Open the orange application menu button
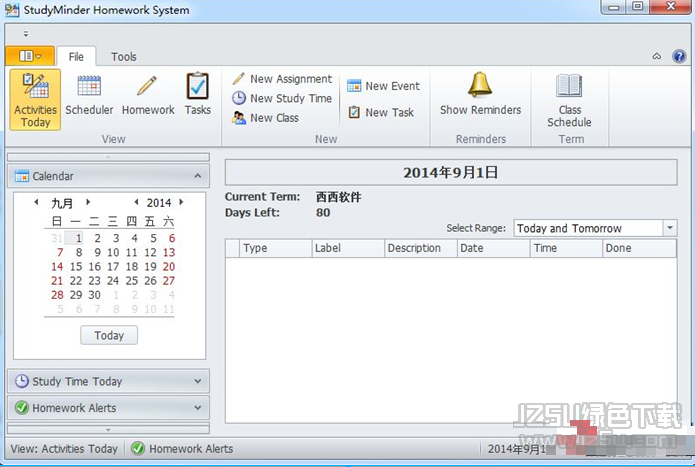This screenshot has width=695, height=467. tap(30, 56)
